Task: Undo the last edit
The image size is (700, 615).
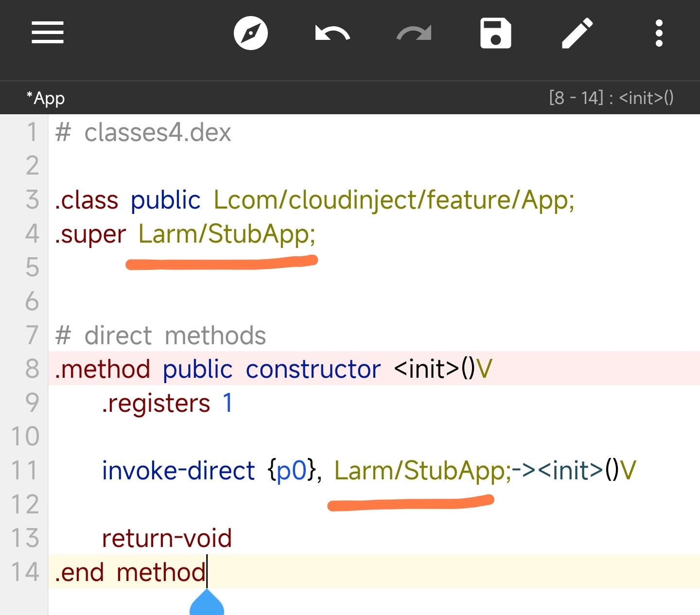Action: pos(332,33)
